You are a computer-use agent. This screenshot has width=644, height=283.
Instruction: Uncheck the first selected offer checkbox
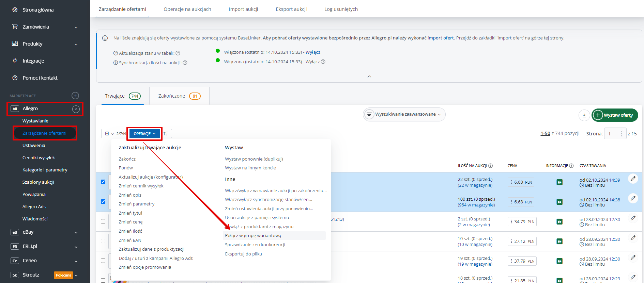(x=103, y=182)
